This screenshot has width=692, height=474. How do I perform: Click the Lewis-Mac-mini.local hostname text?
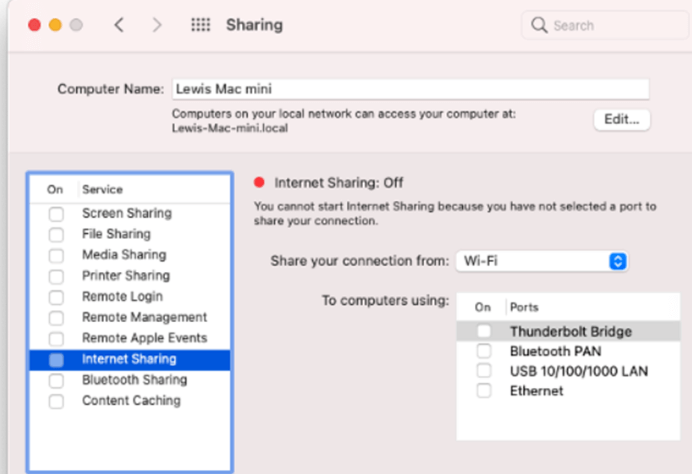click(229, 128)
